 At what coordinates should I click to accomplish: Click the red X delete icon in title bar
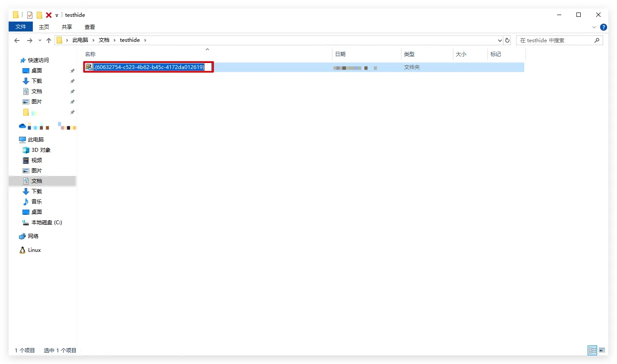click(49, 15)
